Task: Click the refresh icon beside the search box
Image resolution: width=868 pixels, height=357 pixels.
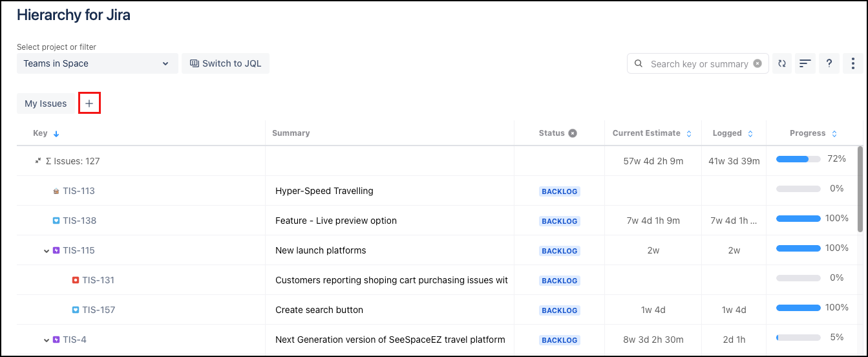Action: click(x=782, y=63)
